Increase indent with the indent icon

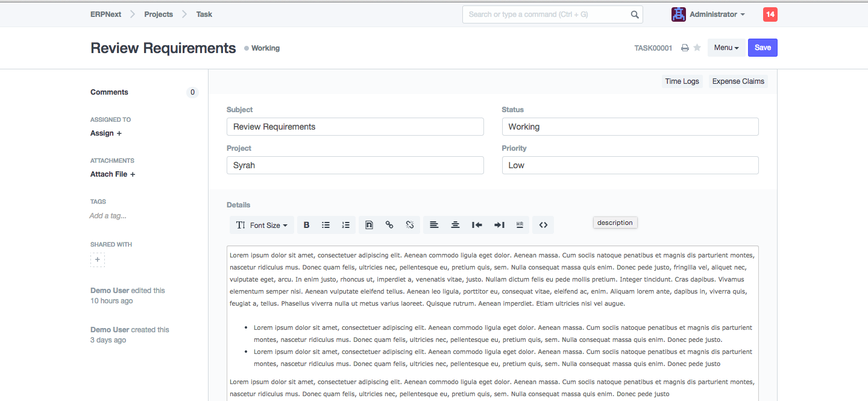pos(499,225)
